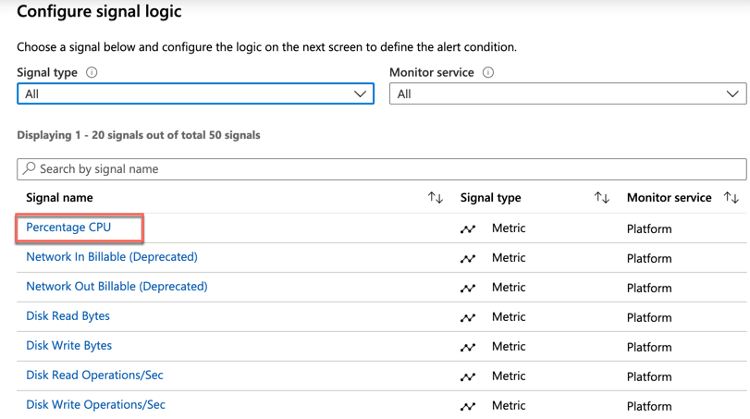Screen dimensions: 750x419
Task: Select the Disk Read Bytes signal
Action: pos(68,316)
